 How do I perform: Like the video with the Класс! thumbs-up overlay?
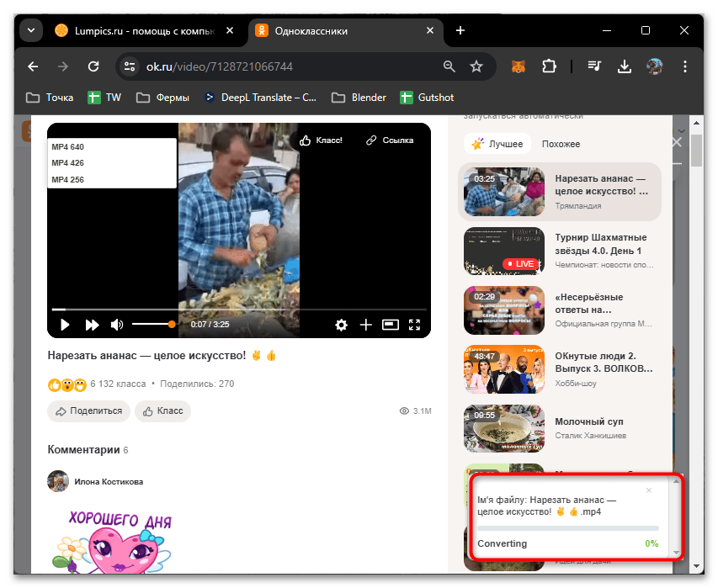coord(321,140)
